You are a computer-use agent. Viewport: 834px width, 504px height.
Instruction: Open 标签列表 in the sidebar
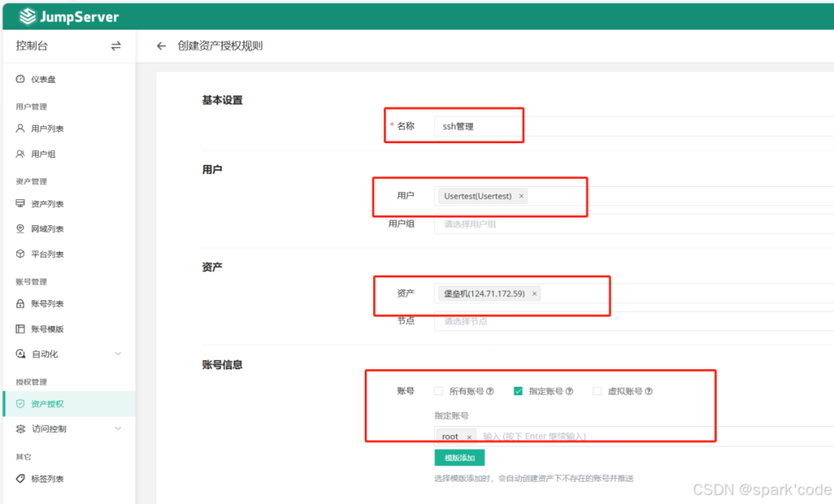pos(48,479)
